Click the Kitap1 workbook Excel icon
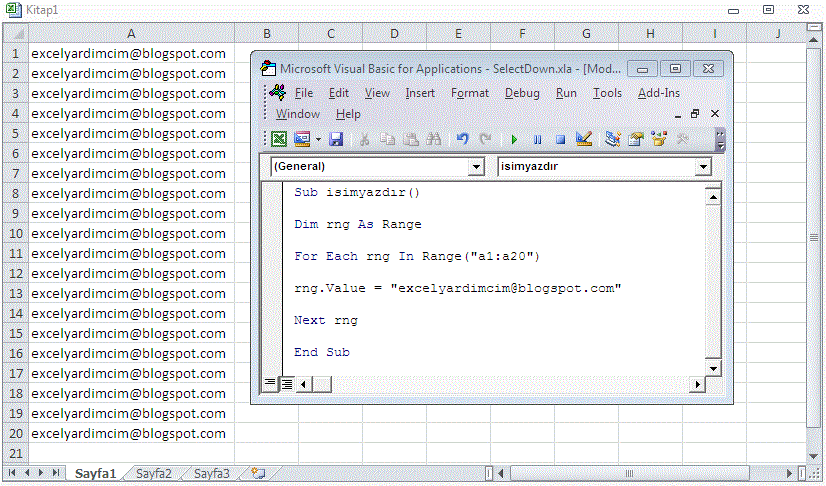This screenshot has height=486, width=826. (x=13, y=10)
